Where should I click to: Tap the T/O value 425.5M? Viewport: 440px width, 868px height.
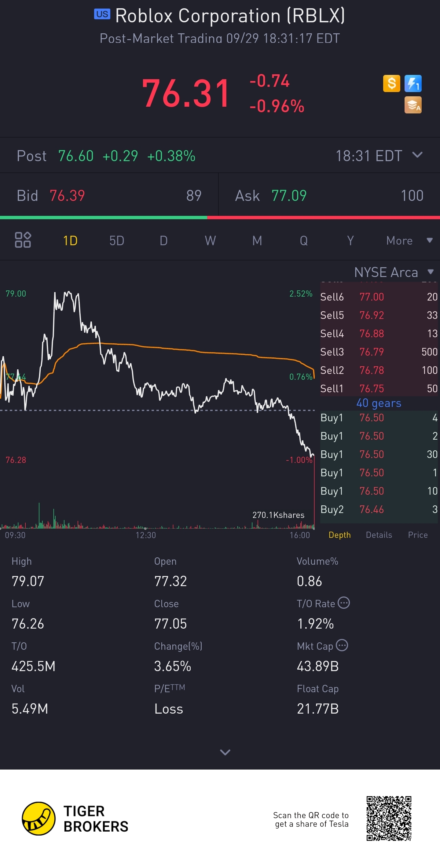click(x=33, y=666)
